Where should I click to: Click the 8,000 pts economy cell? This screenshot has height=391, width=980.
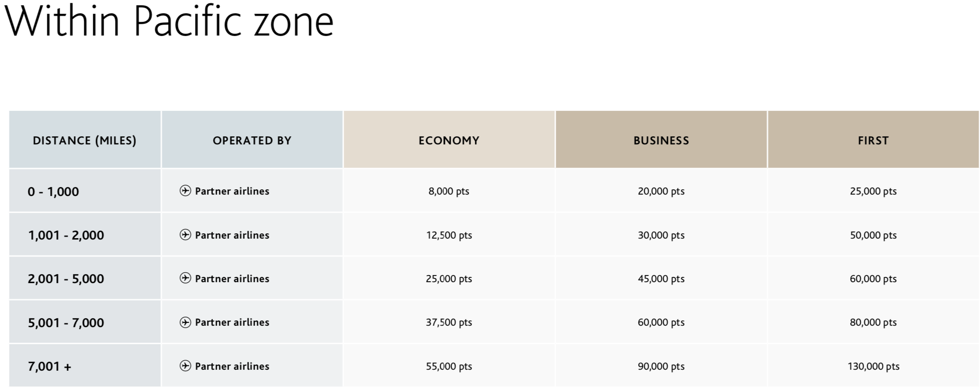pos(449,191)
